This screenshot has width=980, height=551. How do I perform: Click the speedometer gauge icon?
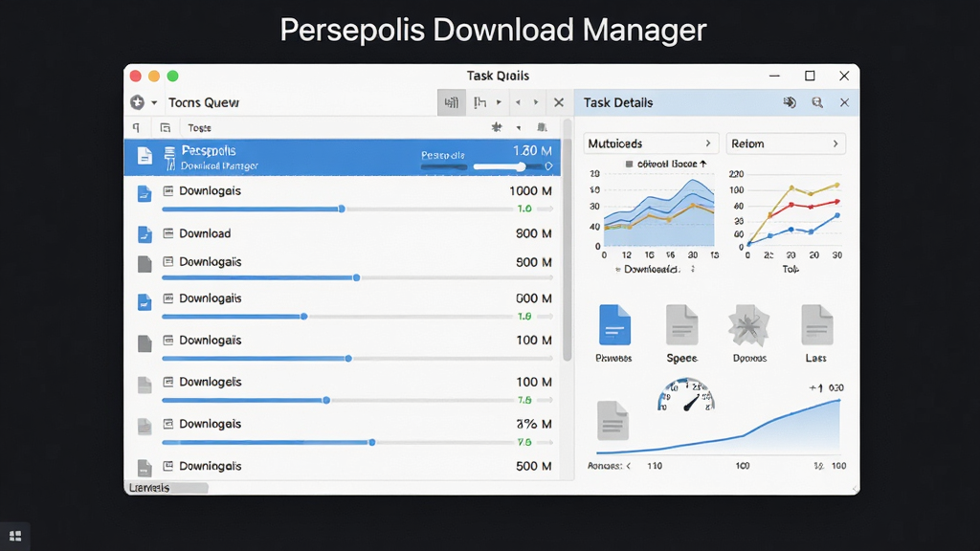[x=686, y=395]
